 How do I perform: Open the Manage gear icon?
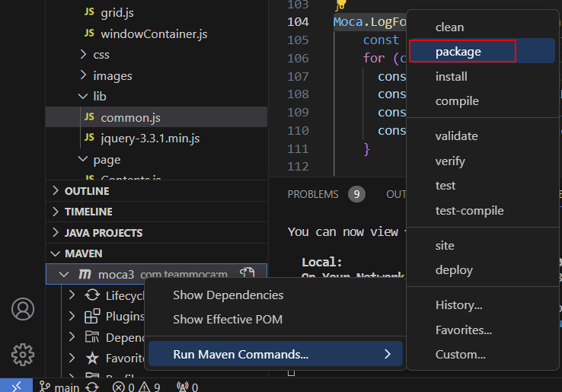(23, 355)
